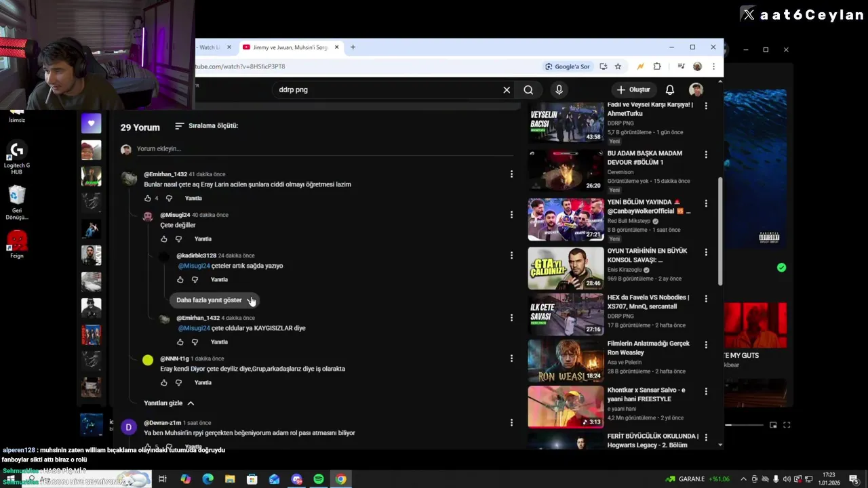The image size is (868, 488).
Task: Open the Feign desktop shortcut
Action: (x=17, y=245)
